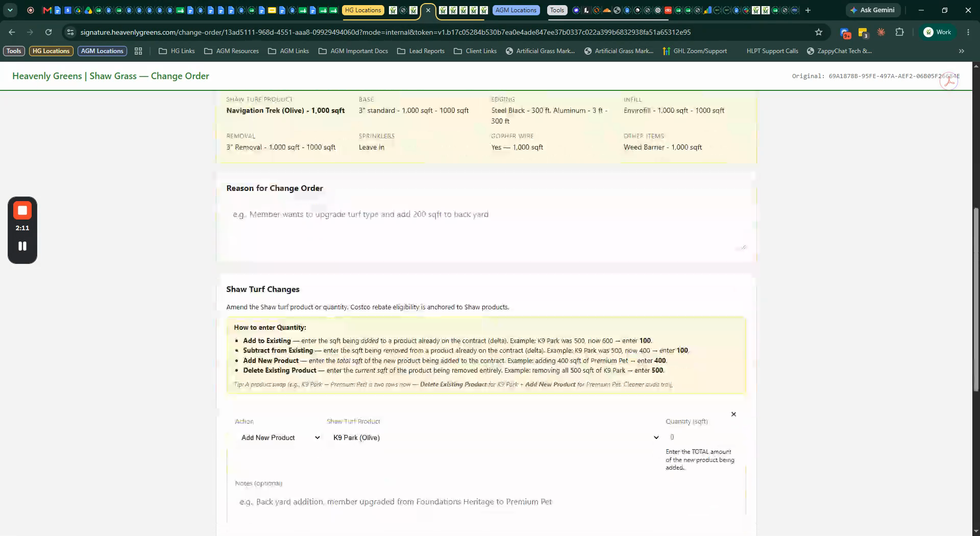The height and width of the screenshot is (536, 980).
Task: Open the Cloudflare cloud-icon tab
Action: pos(606,10)
